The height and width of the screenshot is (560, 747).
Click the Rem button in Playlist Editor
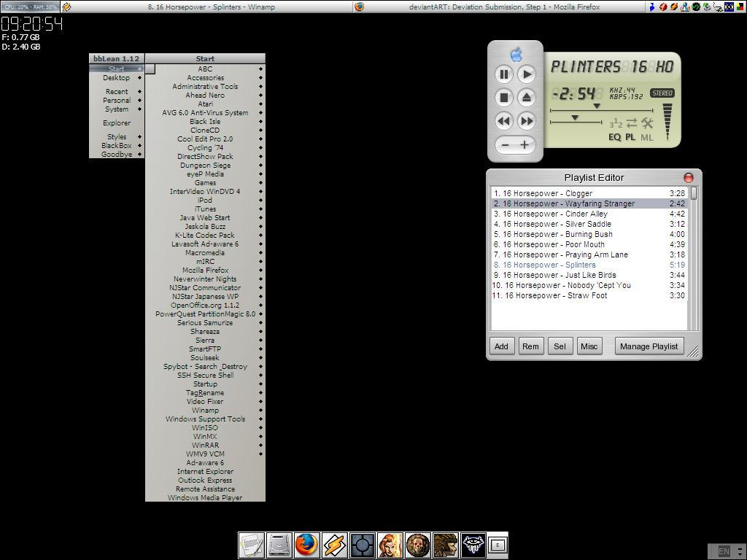point(530,346)
